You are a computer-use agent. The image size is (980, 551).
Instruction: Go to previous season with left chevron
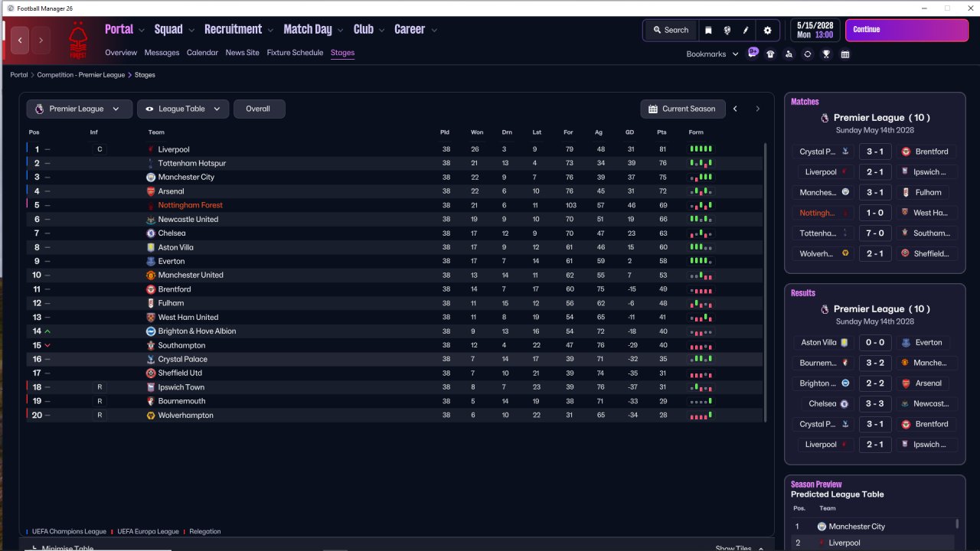[735, 109]
